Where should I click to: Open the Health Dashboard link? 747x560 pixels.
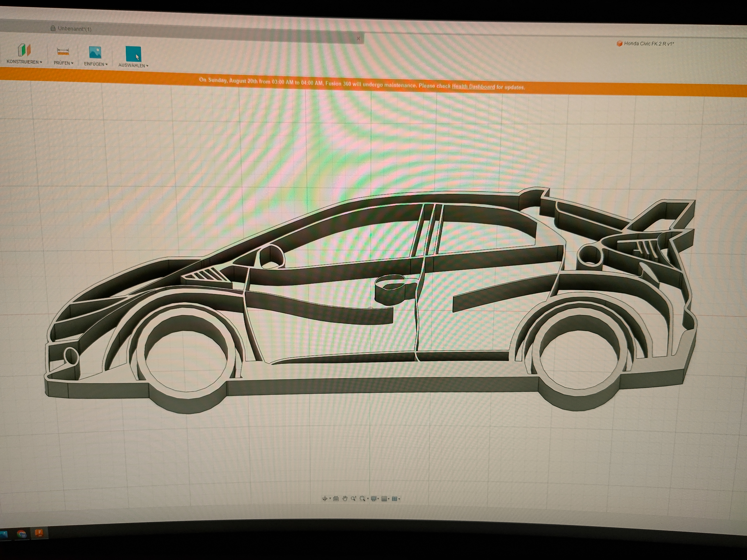click(473, 87)
